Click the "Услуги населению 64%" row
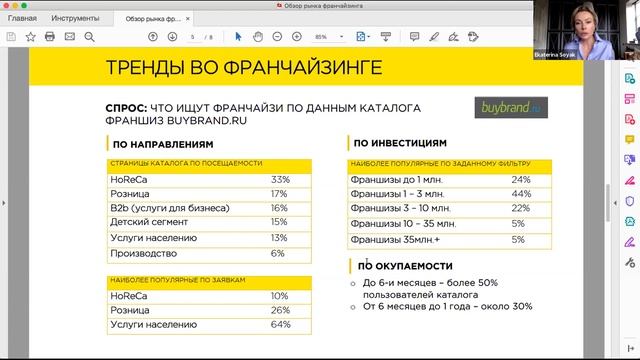640x360 pixels. (x=209, y=325)
